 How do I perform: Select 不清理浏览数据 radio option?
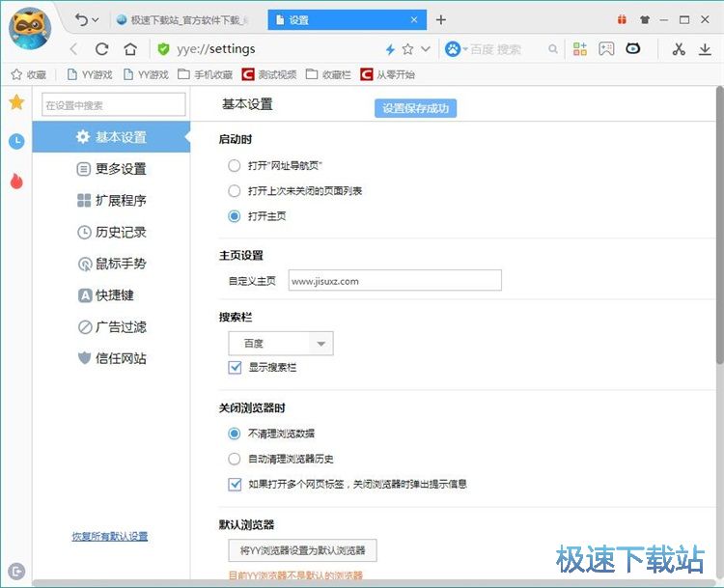pyautogui.click(x=235, y=434)
